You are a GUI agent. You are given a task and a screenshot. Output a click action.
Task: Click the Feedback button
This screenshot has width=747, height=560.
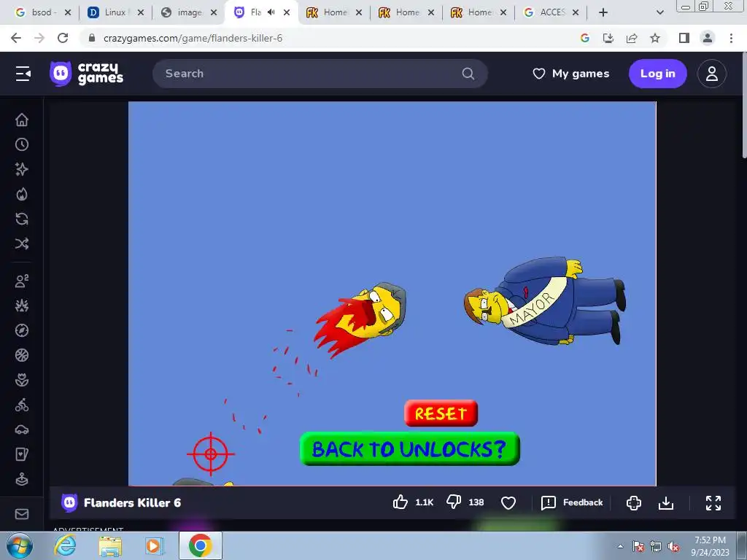click(572, 502)
